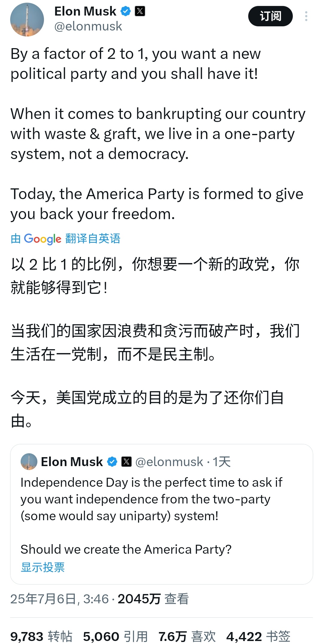The height and width of the screenshot is (644, 323).
Task: Click the blue verified badge in header
Action: pos(126,11)
